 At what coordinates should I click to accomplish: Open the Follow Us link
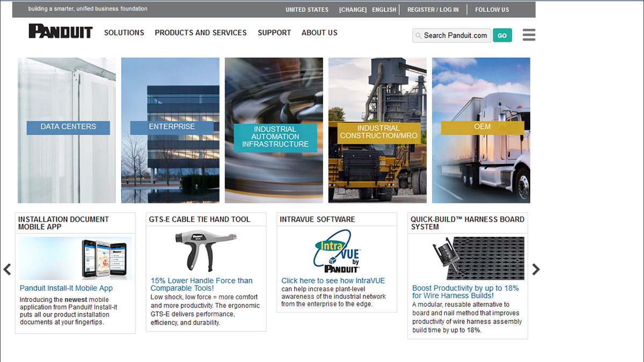(492, 10)
